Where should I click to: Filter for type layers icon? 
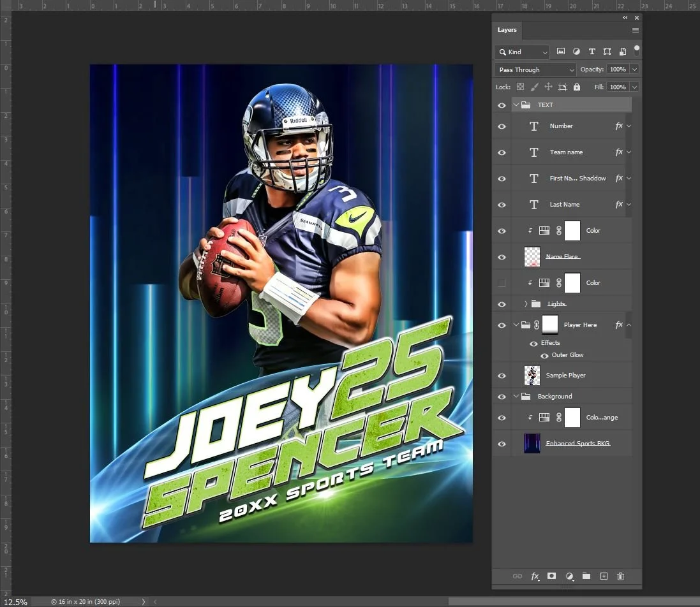click(x=592, y=52)
